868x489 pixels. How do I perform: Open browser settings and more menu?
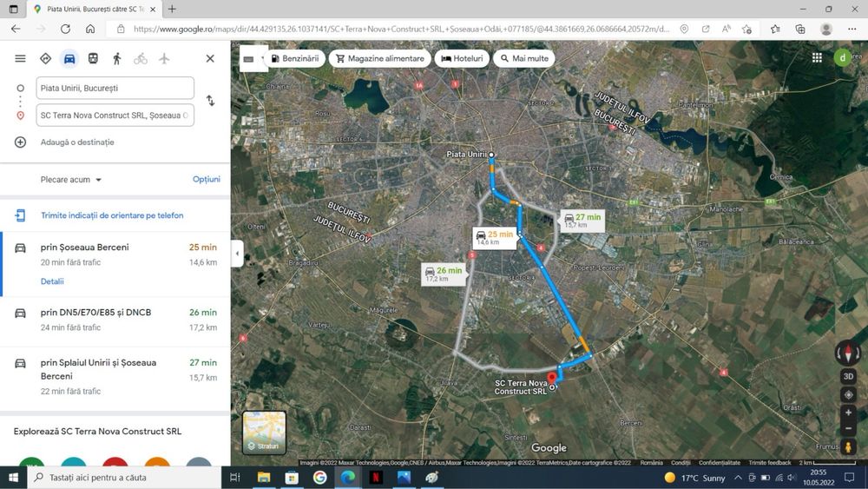tap(852, 29)
